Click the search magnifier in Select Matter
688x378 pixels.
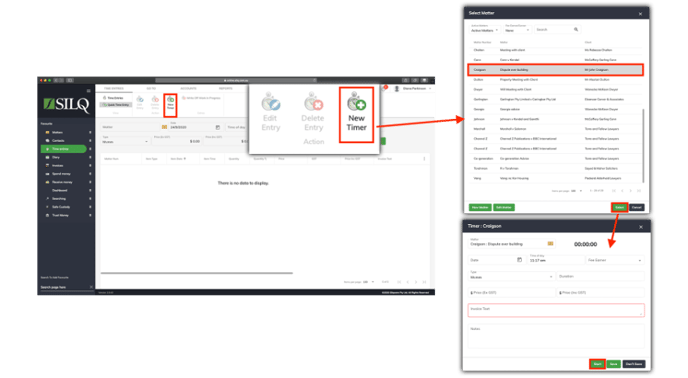coord(576,29)
